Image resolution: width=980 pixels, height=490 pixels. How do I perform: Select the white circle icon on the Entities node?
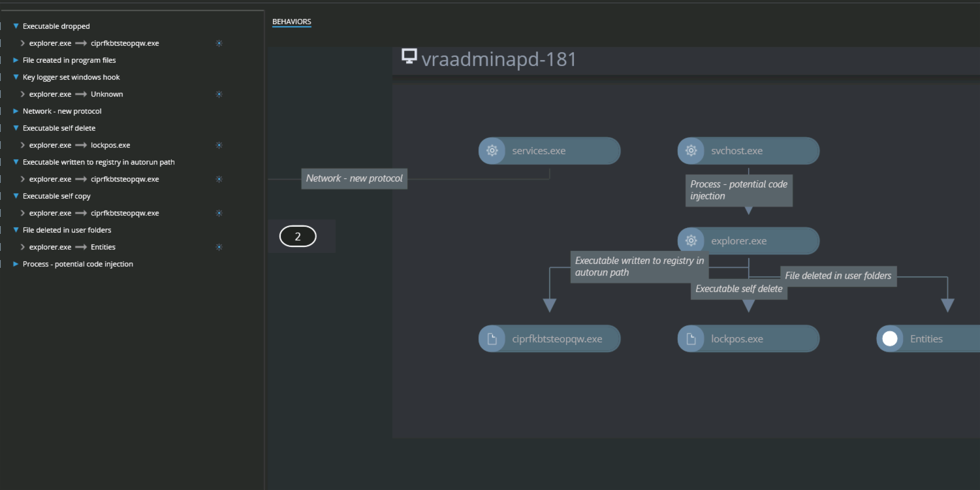tap(890, 338)
